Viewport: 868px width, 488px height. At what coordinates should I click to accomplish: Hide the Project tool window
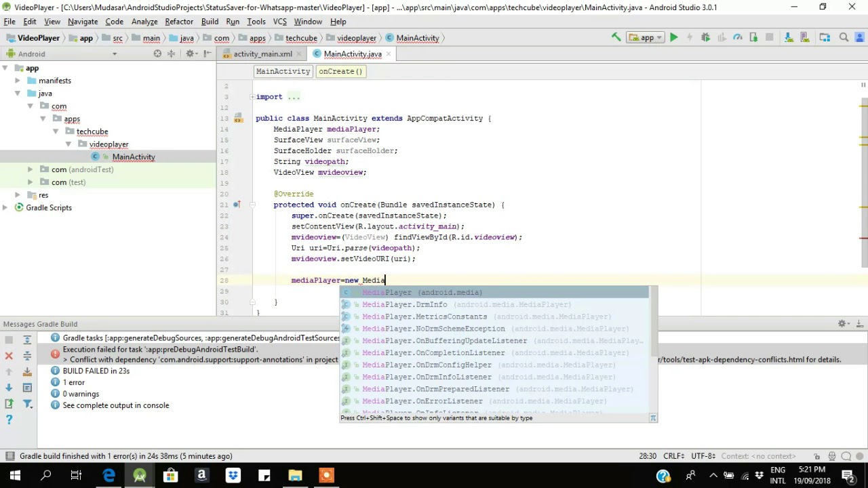pos(206,54)
